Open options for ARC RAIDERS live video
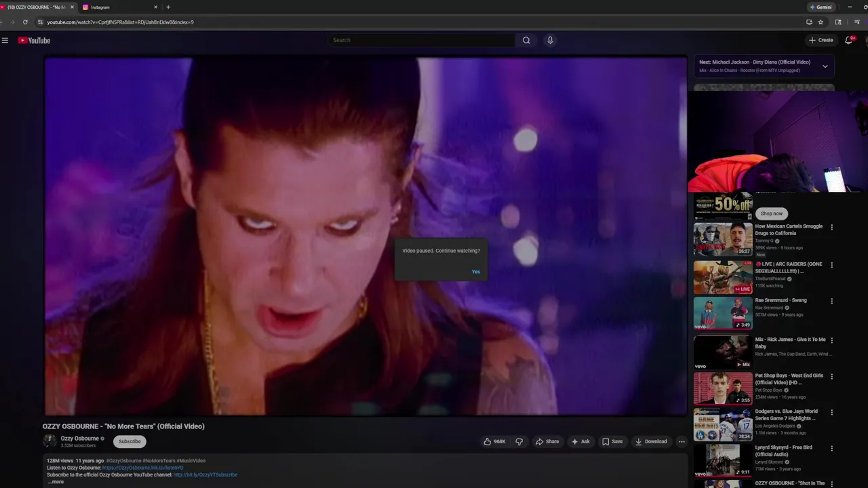Viewport: 868px width, 488px height. point(831,265)
